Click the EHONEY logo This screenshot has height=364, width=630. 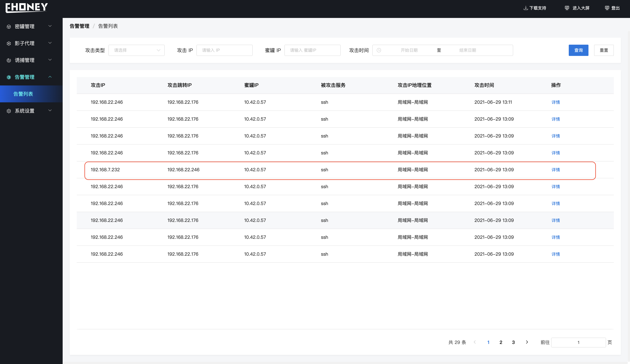[x=27, y=8]
